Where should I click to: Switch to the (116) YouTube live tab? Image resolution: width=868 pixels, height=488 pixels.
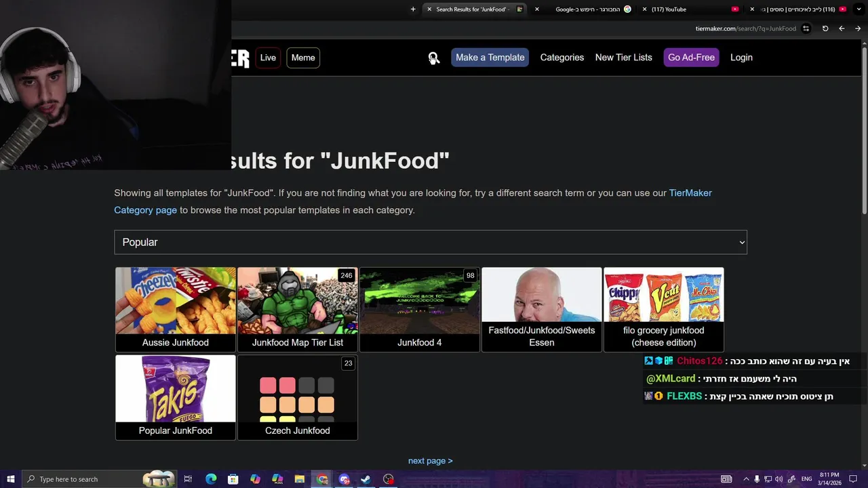pyautogui.click(x=798, y=9)
